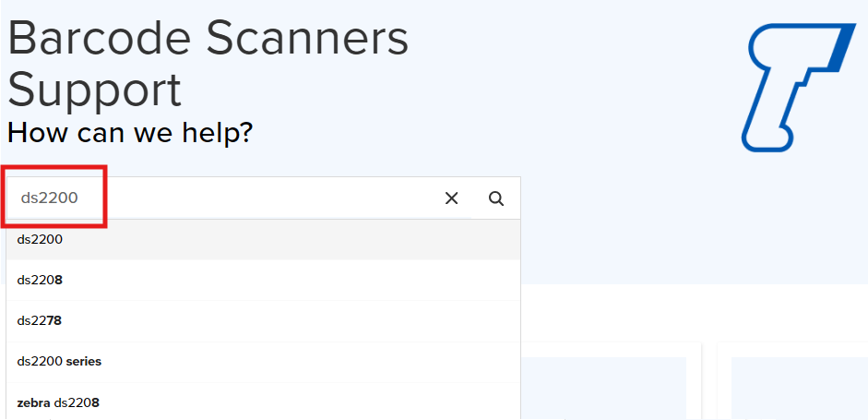Click the word "Support" in the heading
Image resolution: width=868 pixels, height=420 pixels.
click(x=94, y=90)
